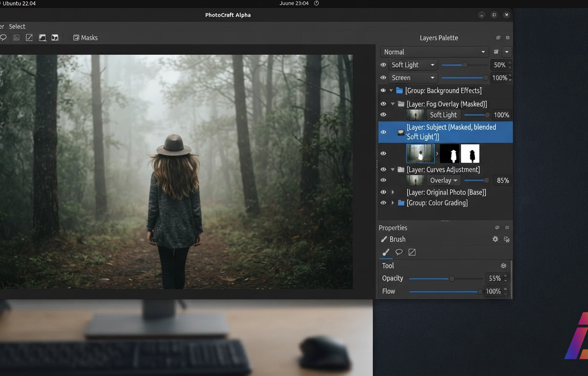Click the Soft Light button under Fog Overlay
Image resolution: width=588 pixels, height=376 pixels.
tap(443, 115)
